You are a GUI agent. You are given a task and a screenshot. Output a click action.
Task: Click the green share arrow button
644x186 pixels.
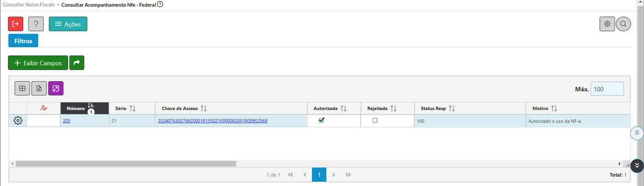pos(77,63)
